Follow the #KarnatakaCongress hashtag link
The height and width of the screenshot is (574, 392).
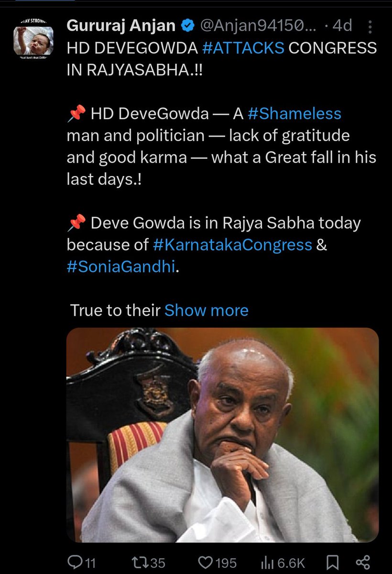point(232,245)
